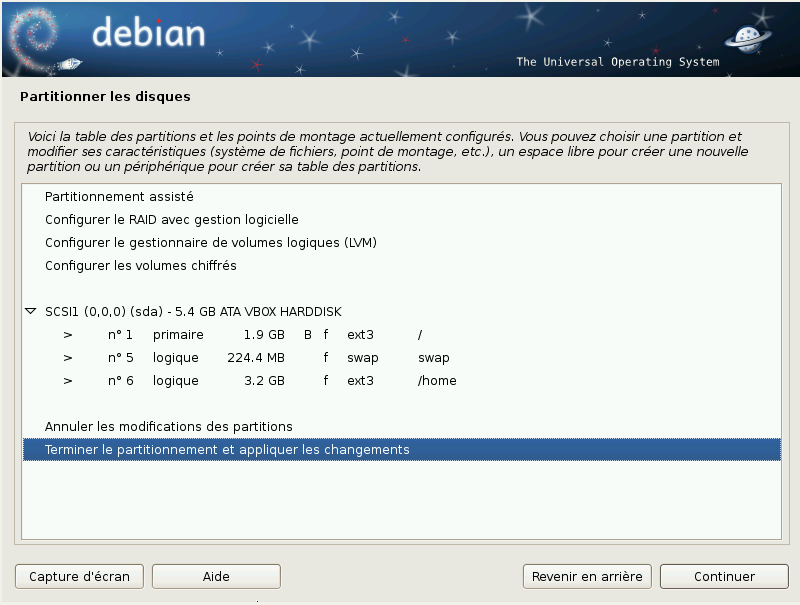The image size is (800, 605).
Task: Select partition n° 5 logique swap row
Action: pos(402,358)
